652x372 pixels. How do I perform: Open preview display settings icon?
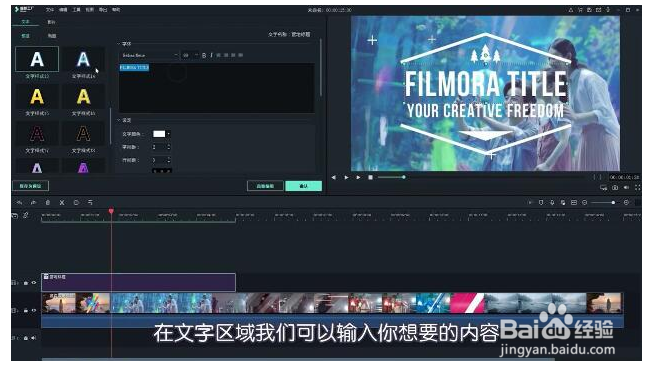click(x=603, y=188)
